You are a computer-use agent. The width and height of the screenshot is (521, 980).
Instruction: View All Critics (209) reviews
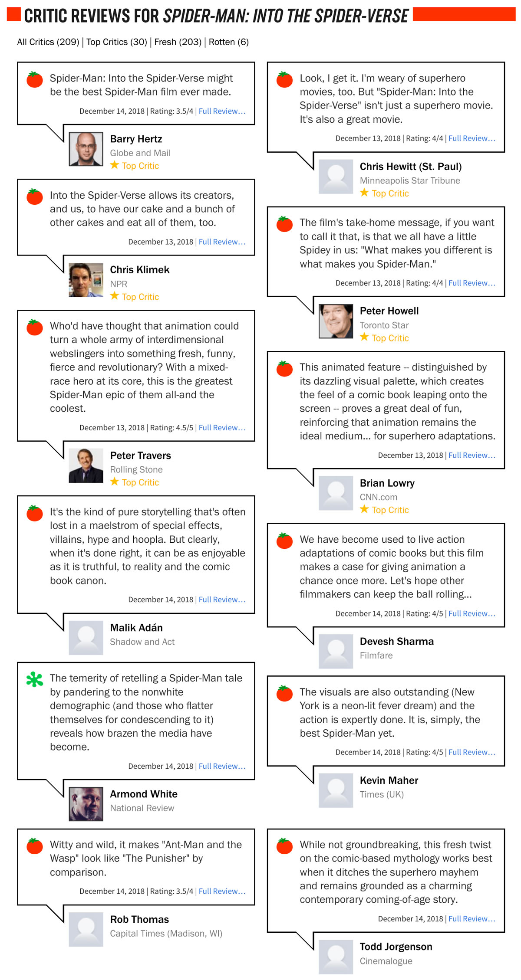[x=48, y=42]
